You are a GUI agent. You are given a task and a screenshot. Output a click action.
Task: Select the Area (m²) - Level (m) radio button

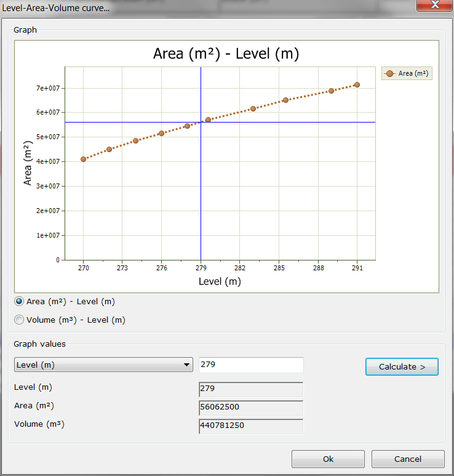coord(19,302)
